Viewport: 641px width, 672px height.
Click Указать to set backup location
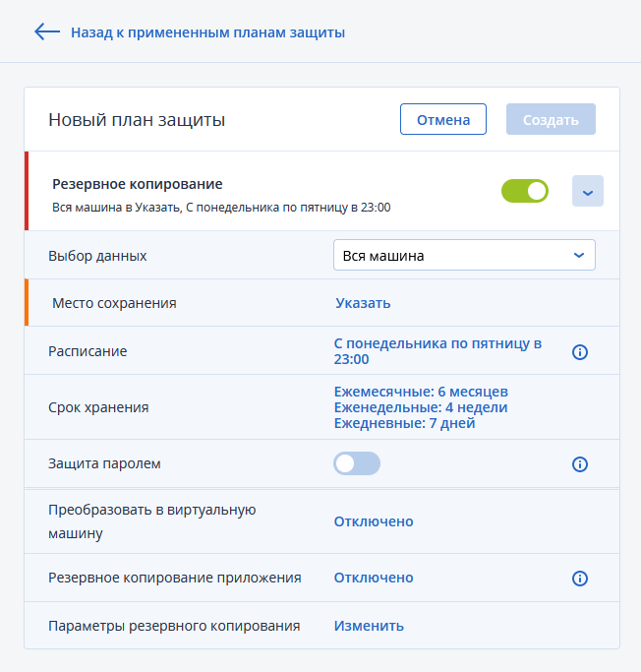tap(363, 303)
